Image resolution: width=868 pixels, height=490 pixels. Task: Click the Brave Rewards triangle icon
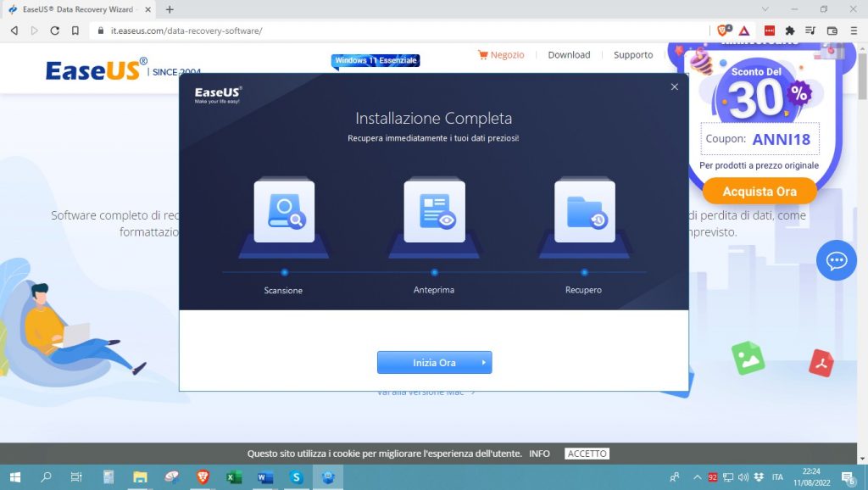tap(743, 30)
